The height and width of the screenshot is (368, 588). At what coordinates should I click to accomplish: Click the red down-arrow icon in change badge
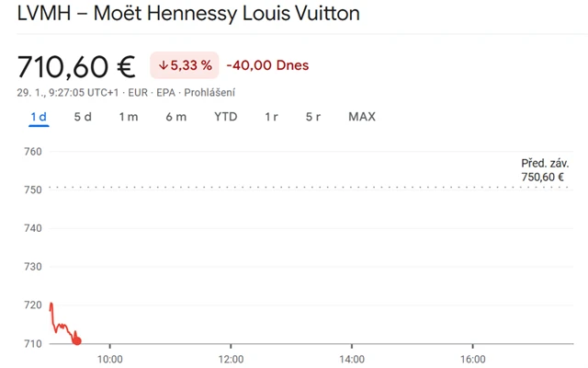[164, 65]
